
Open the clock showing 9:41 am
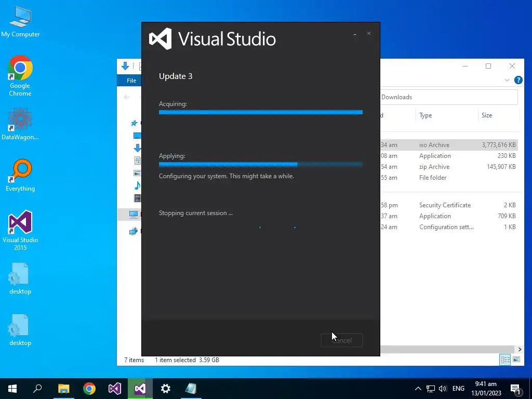(x=486, y=389)
